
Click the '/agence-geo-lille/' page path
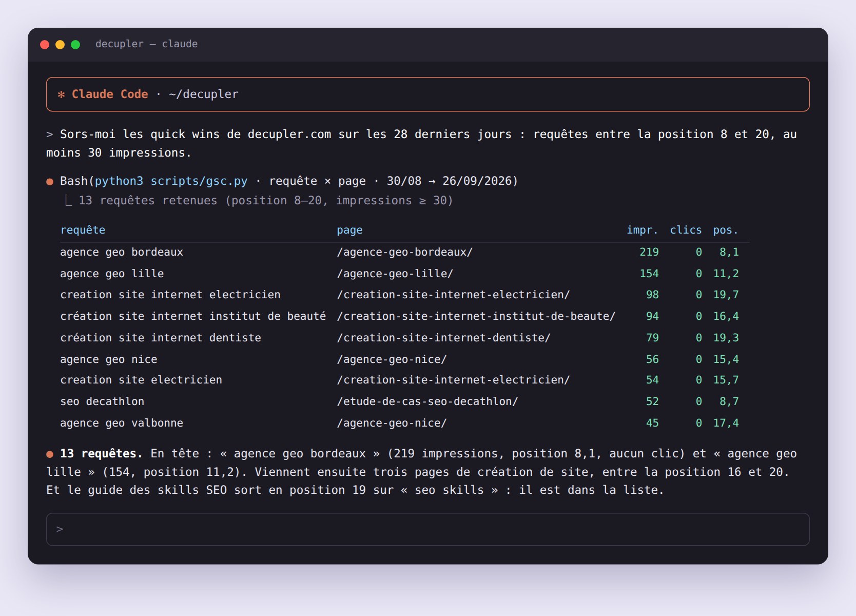coord(395,274)
